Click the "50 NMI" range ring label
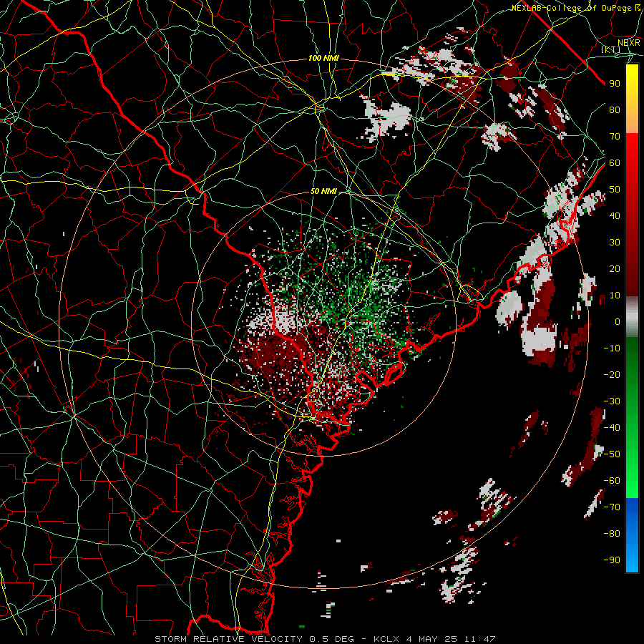 click(323, 191)
